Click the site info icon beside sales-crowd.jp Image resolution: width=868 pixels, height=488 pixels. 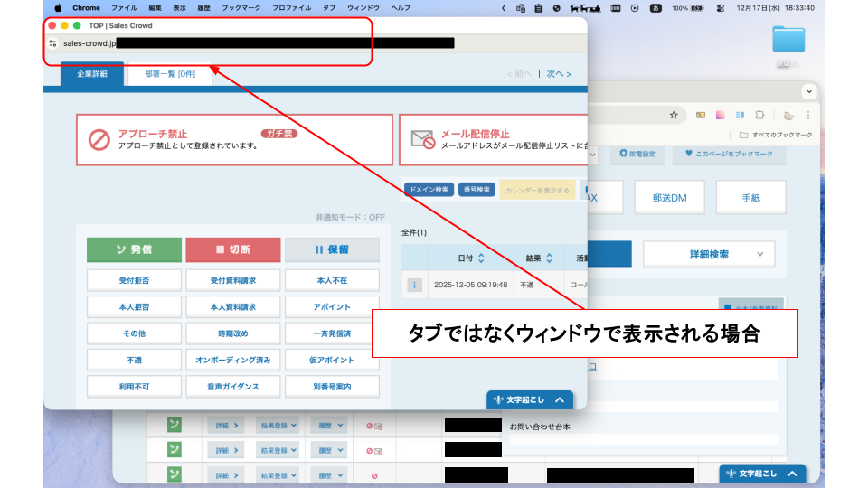pos(53,42)
